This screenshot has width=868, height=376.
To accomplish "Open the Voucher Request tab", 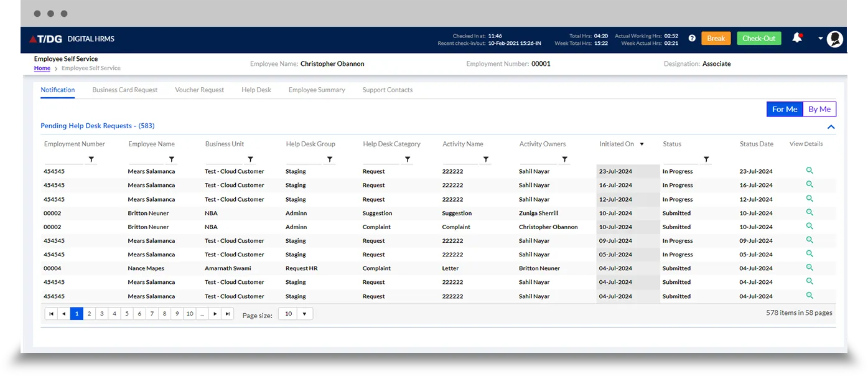I will (199, 90).
